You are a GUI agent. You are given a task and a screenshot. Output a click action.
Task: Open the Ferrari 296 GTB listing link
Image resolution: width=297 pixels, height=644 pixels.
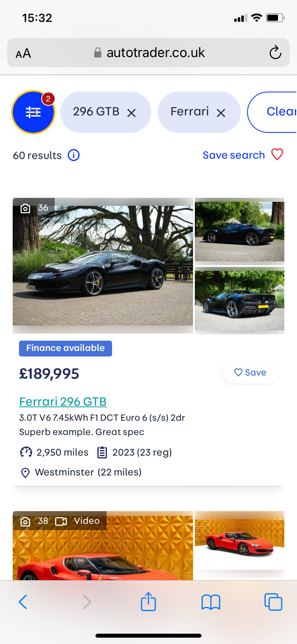click(63, 402)
